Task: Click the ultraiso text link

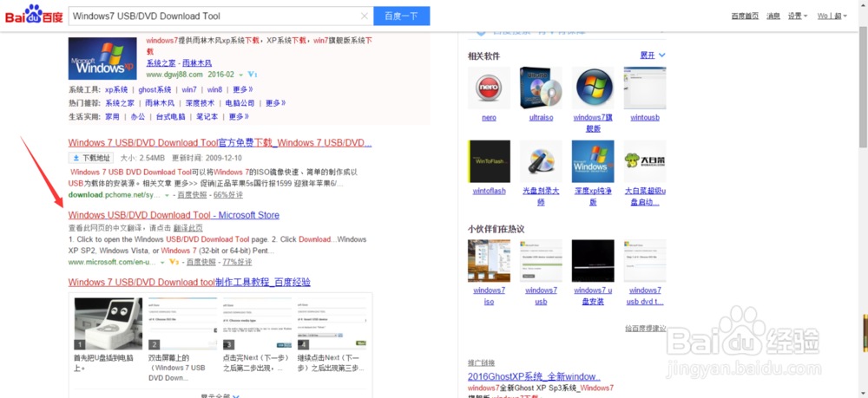Action: [x=541, y=118]
